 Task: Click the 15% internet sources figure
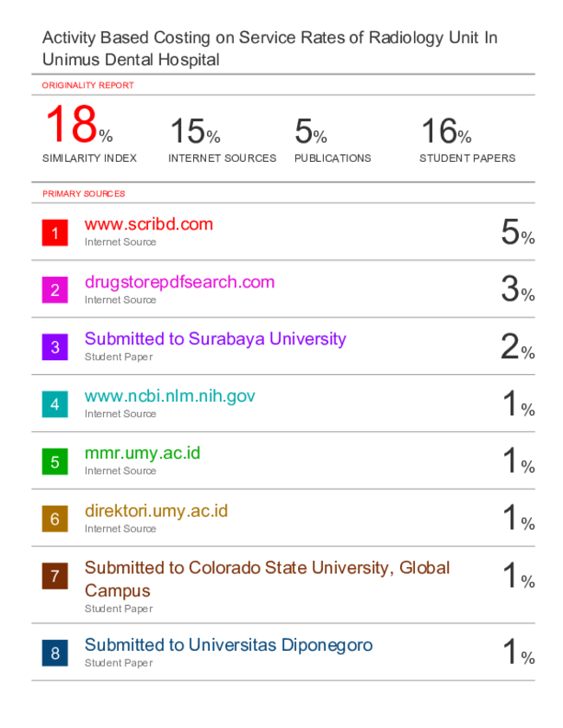pyautogui.click(x=195, y=131)
